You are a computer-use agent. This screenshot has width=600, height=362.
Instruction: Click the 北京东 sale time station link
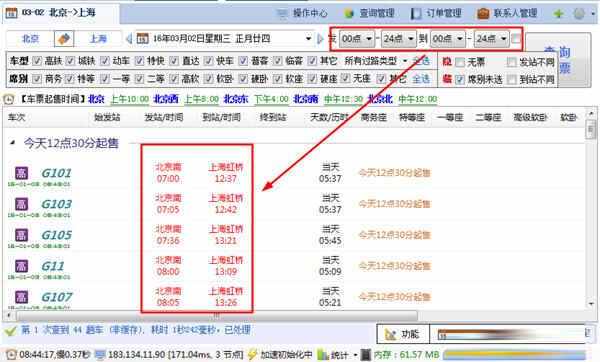pyautogui.click(x=236, y=99)
